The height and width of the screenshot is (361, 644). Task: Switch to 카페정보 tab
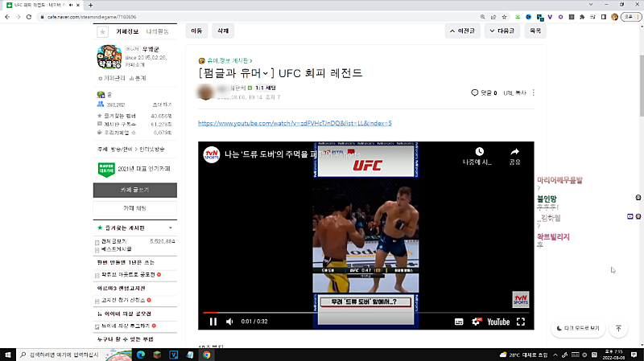click(127, 31)
